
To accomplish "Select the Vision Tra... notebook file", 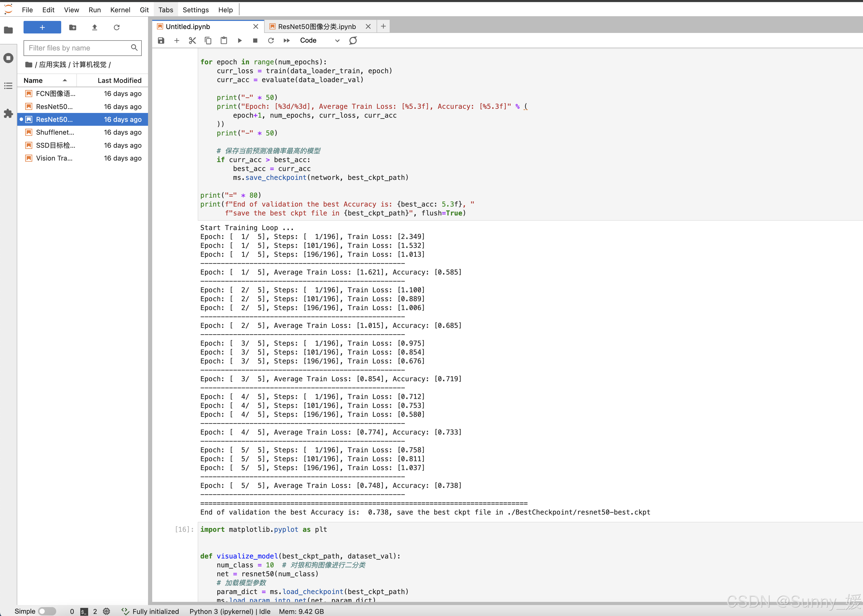I will [83, 158].
